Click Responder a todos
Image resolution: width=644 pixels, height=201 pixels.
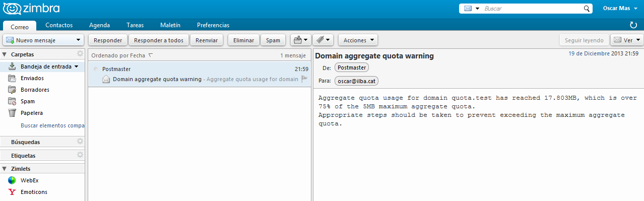[x=159, y=40]
